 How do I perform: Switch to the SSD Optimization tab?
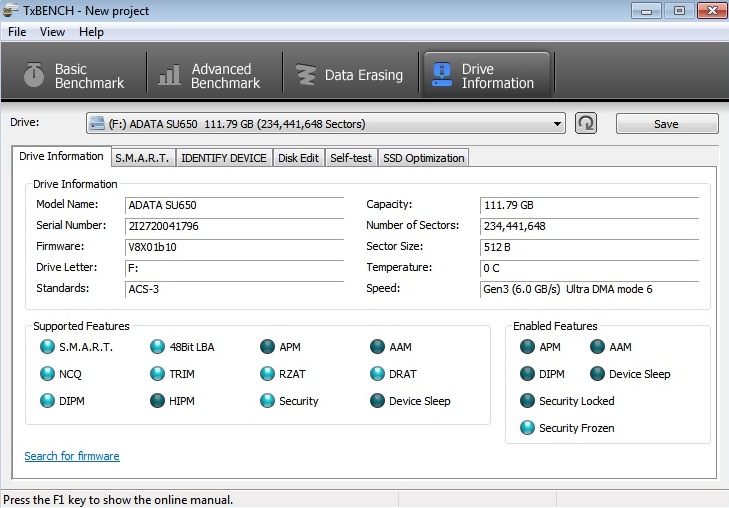(x=424, y=158)
